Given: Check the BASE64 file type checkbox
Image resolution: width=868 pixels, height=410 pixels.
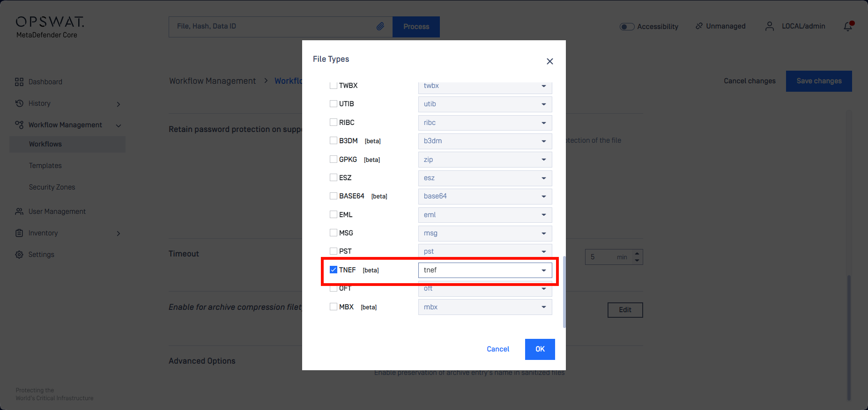Looking at the screenshot, I should [x=334, y=196].
